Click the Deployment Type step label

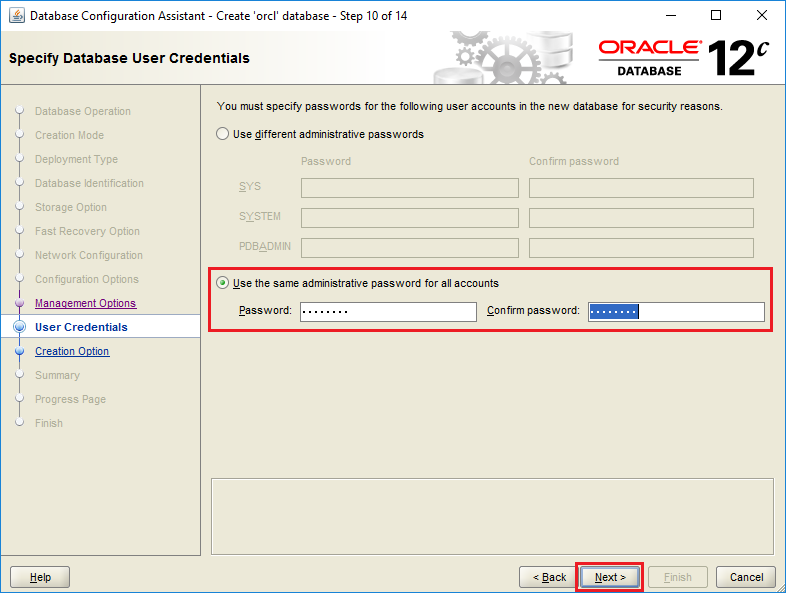(x=76, y=159)
